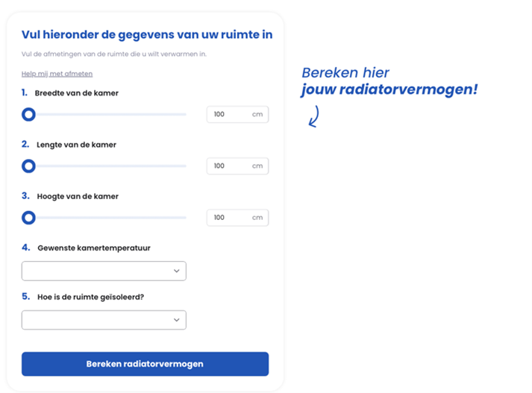Viewport: 532px width, 393px height.
Task: Expand the Hoe is de ruimte geïsoleerd dropdown
Action: pos(104,320)
